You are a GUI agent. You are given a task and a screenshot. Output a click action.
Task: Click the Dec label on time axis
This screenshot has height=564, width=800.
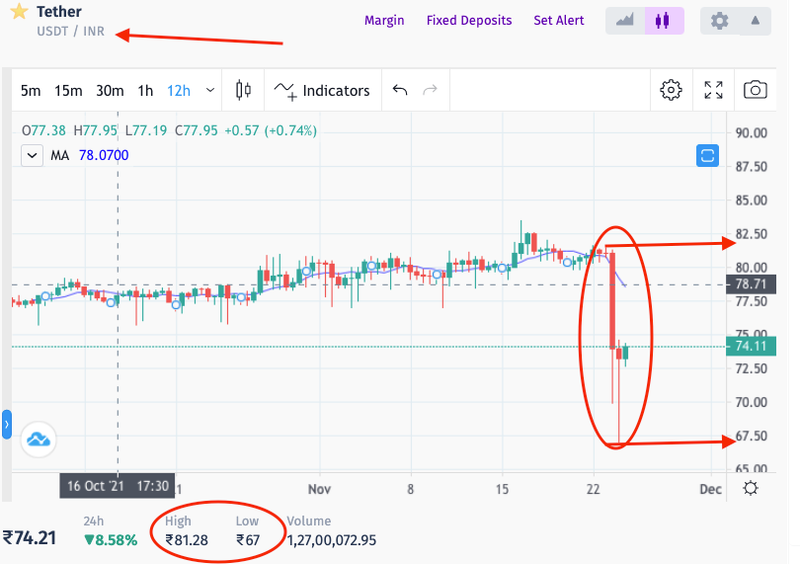click(x=710, y=489)
